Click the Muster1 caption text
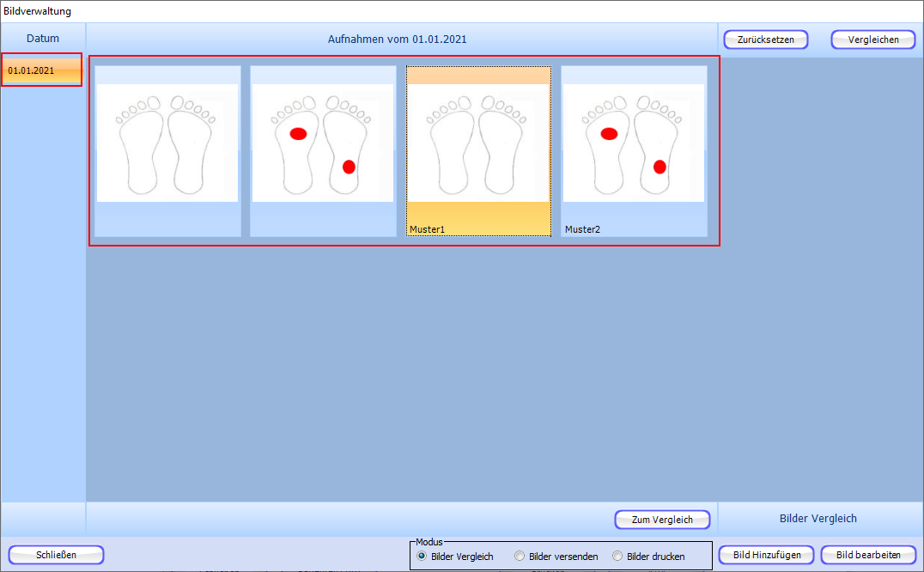 (427, 229)
